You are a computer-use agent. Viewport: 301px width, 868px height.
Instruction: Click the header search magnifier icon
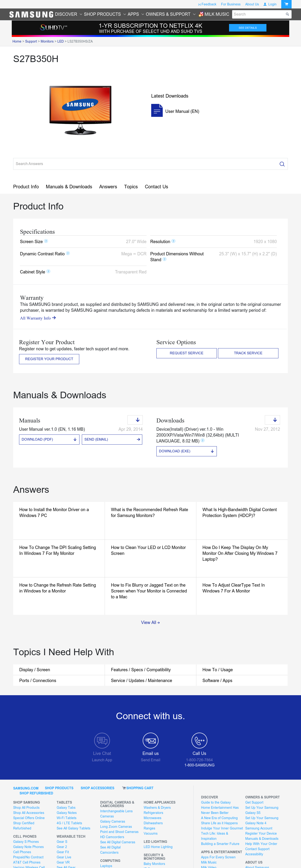pos(287,14)
